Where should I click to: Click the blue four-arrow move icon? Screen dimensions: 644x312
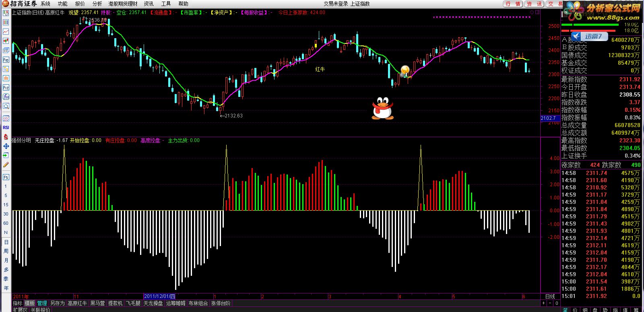pos(6,146)
